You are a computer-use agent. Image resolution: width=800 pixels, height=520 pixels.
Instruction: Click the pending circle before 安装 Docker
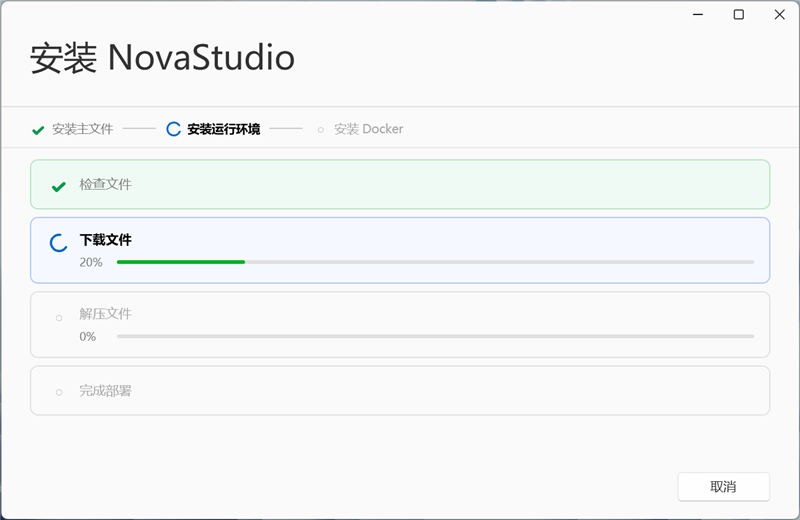click(320, 130)
